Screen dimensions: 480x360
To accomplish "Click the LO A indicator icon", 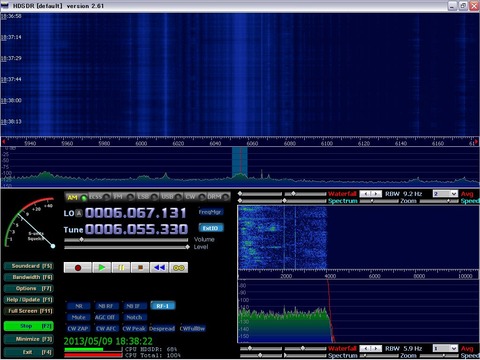I will pos(79,213).
